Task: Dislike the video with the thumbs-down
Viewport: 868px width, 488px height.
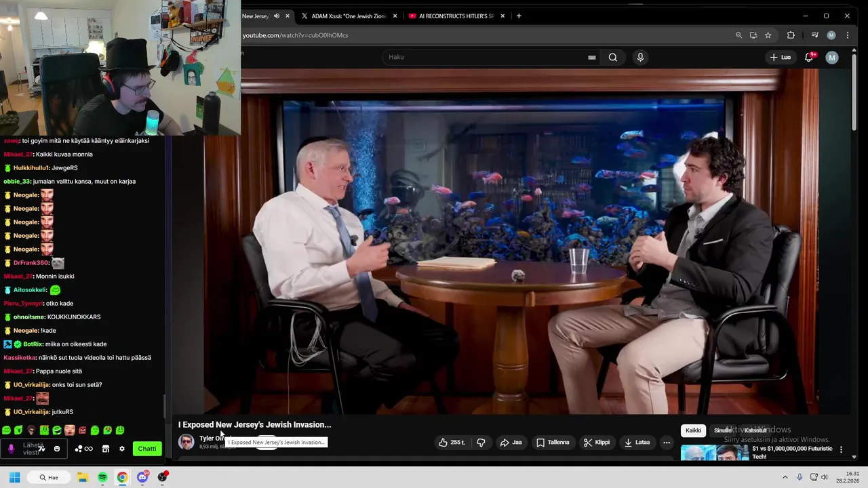Action: pyautogui.click(x=481, y=443)
